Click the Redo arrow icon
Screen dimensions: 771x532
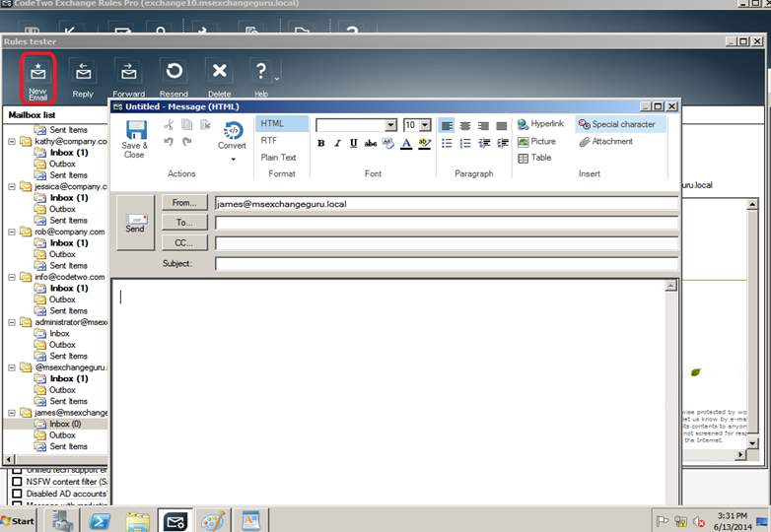(x=187, y=142)
